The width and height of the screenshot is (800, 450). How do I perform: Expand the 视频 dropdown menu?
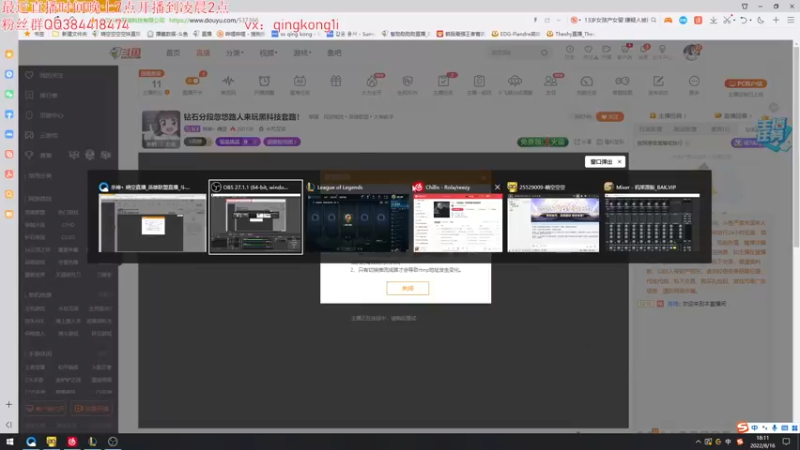click(x=268, y=53)
